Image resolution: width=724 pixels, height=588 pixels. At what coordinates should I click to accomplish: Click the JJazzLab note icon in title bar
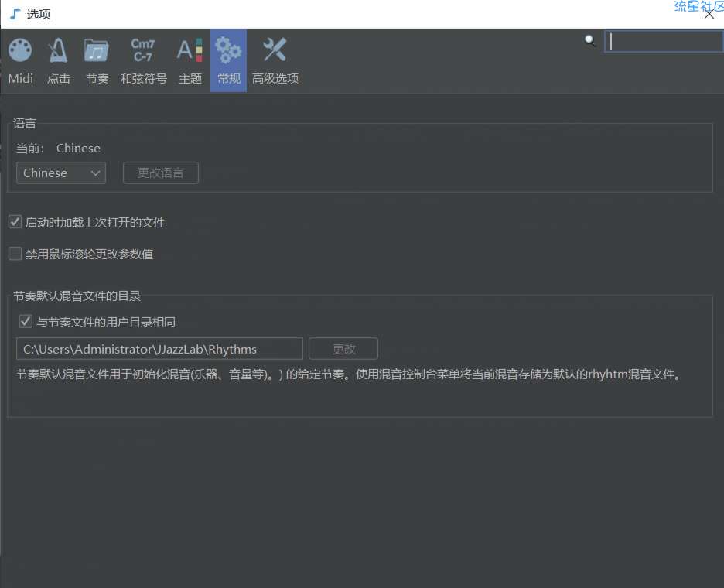pos(15,14)
